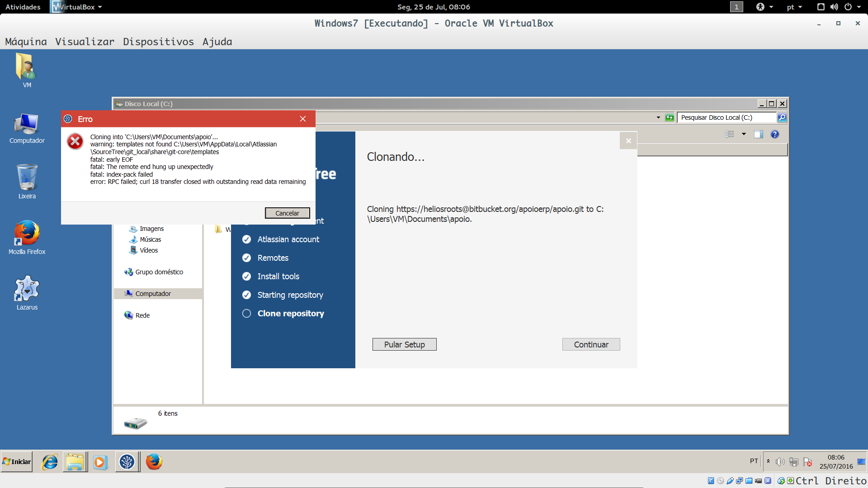Open Explorer help icon
The image size is (868, 488).
pyautogui.click(x=775, y=134)
